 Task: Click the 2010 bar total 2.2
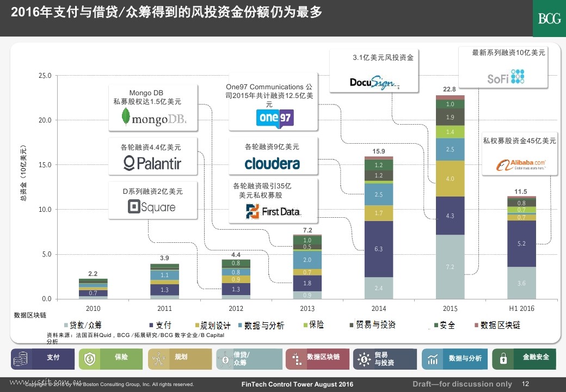click(x=93, y=274)
